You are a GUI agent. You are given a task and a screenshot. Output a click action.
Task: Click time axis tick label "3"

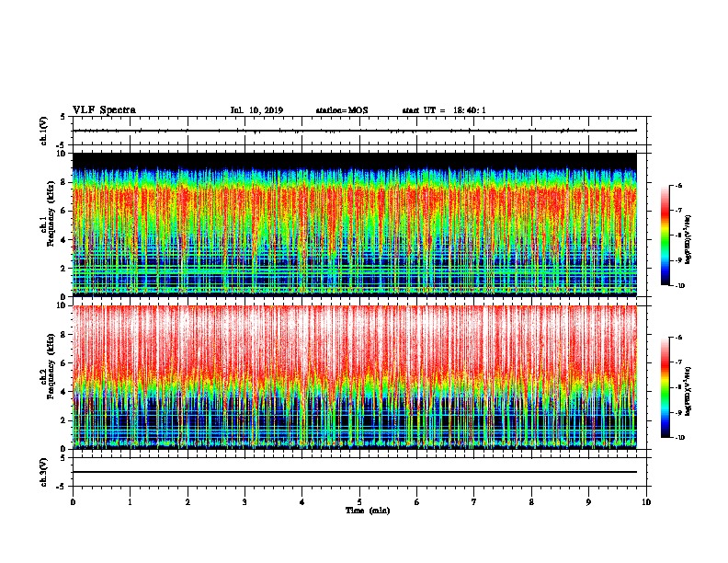245,502
